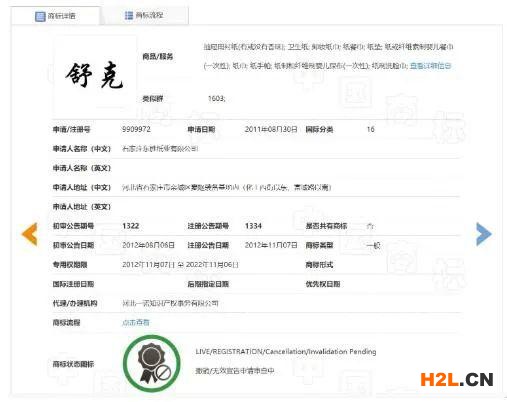Go to next trademark with blue arrow
The height and width of the screenshot is (402, 507).
pos(484,234)
